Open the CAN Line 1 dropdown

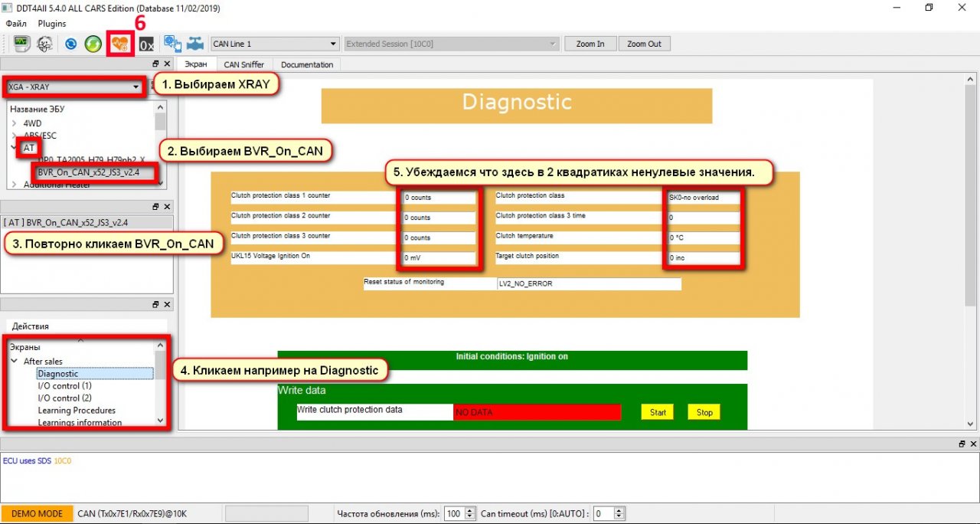coord(275,44)
